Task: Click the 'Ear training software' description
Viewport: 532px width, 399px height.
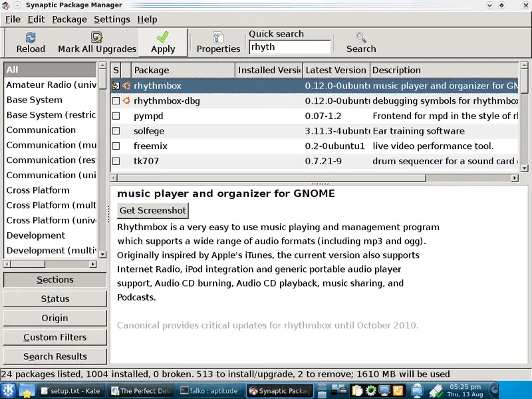Action: pos(419,131)
